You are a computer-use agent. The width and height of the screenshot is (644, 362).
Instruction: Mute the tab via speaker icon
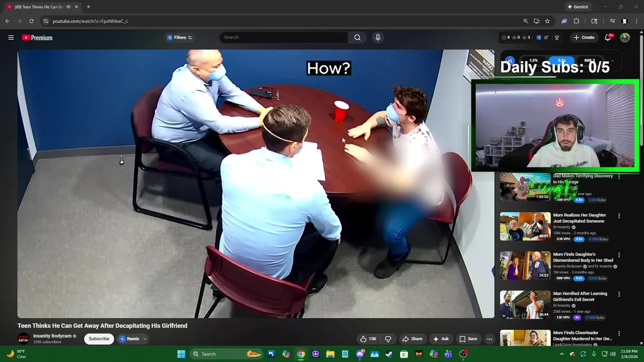click(68, 7)
